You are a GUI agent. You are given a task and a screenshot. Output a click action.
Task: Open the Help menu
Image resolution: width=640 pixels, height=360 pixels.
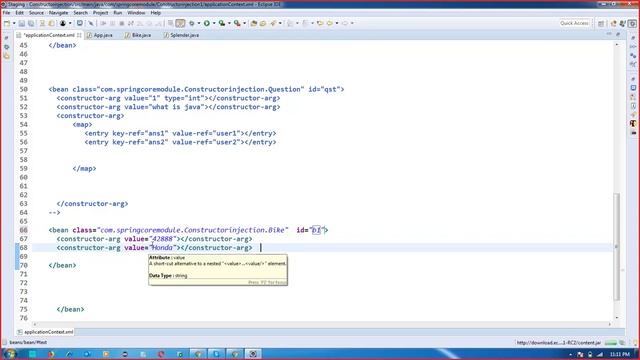[156, 13]
